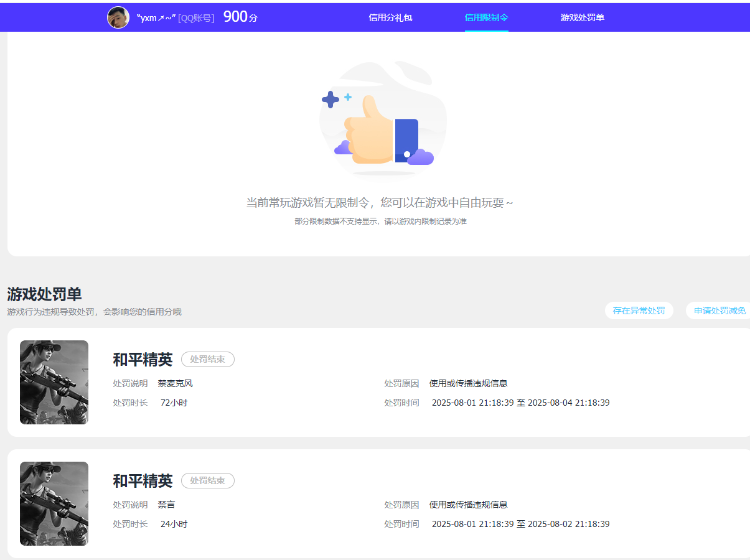Screen dimensions: 750x560
Task: Click the 处罚结束 badge on the second penalty card
Action: click(x=207, y=480)
